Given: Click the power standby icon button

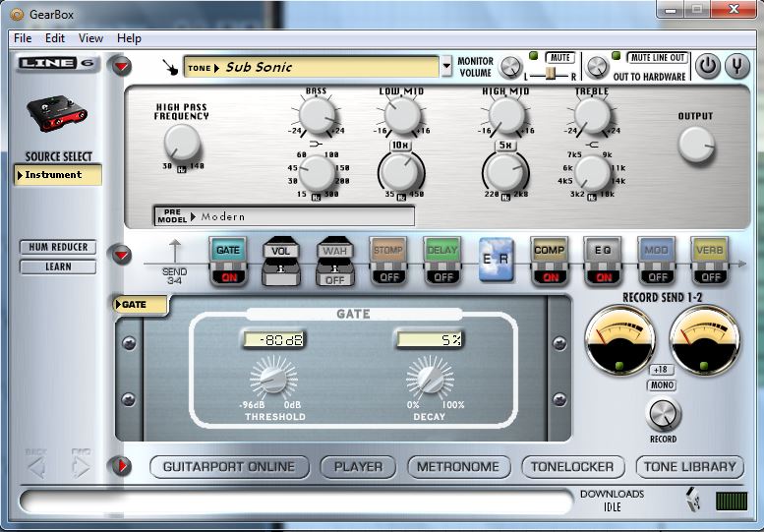Looking at the screenshot, I should point(708,66).
